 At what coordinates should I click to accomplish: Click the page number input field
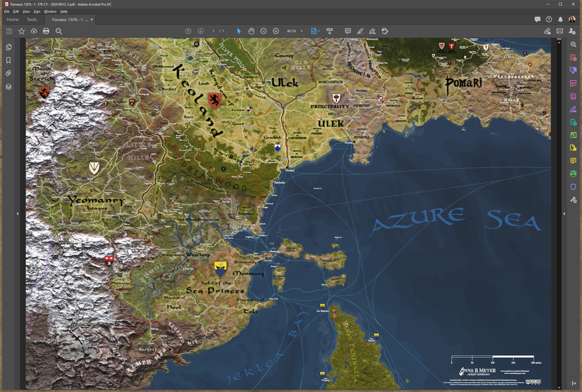[x=214, y=31]
